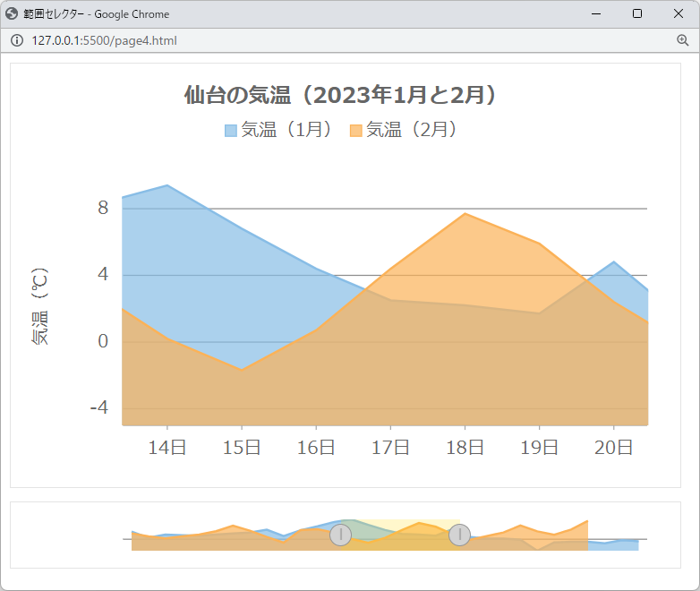Maximize the Chrome window
This screenshot has height=591, width=700.
click(x=637, y=13)
